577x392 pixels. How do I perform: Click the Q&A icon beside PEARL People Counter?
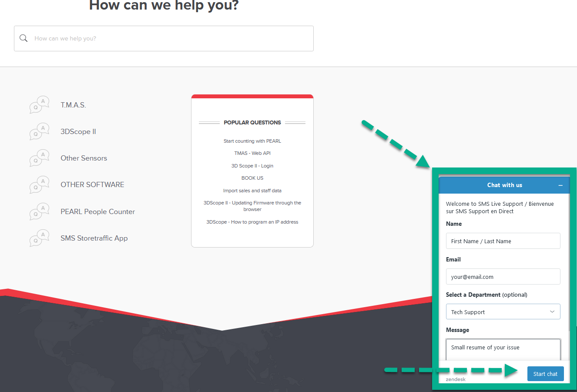click(x=39, y=211)
